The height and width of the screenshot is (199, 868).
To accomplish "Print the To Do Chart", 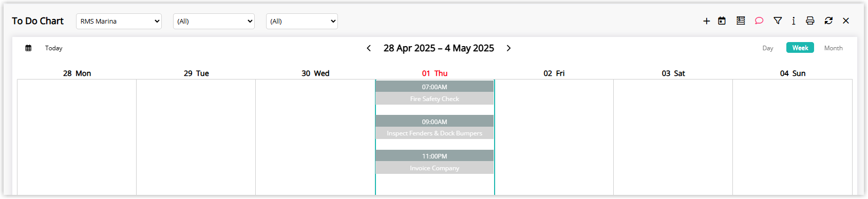I will pyautogui.click(x=810, y=21).
